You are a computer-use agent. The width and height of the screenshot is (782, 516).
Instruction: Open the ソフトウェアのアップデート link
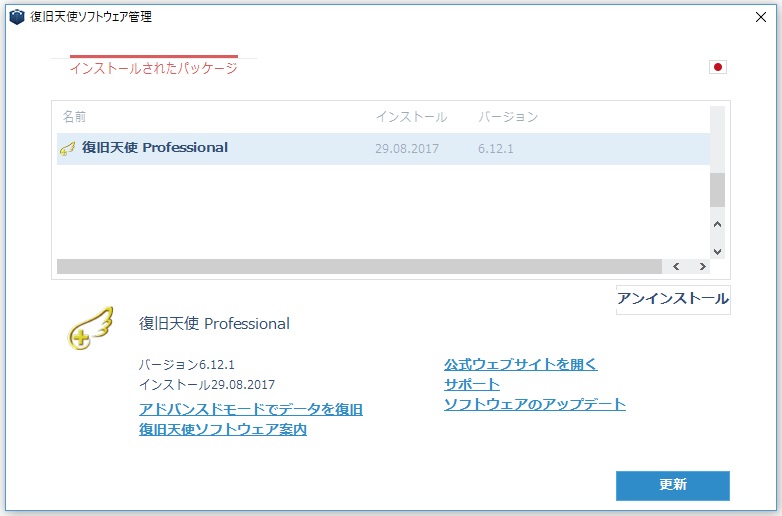[x=535, y=404]
